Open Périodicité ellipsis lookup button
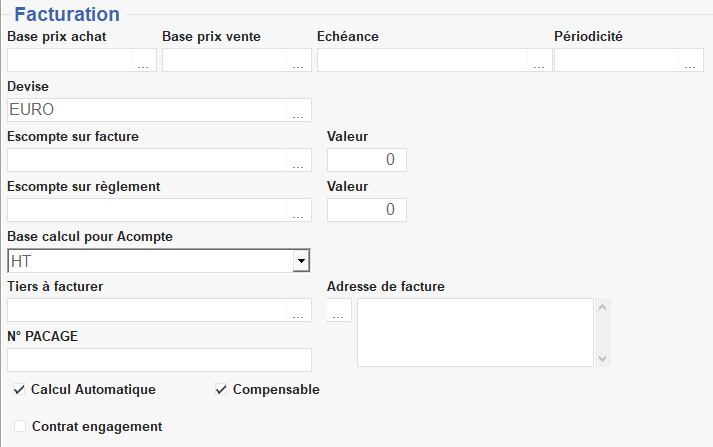 click(691, 61)
